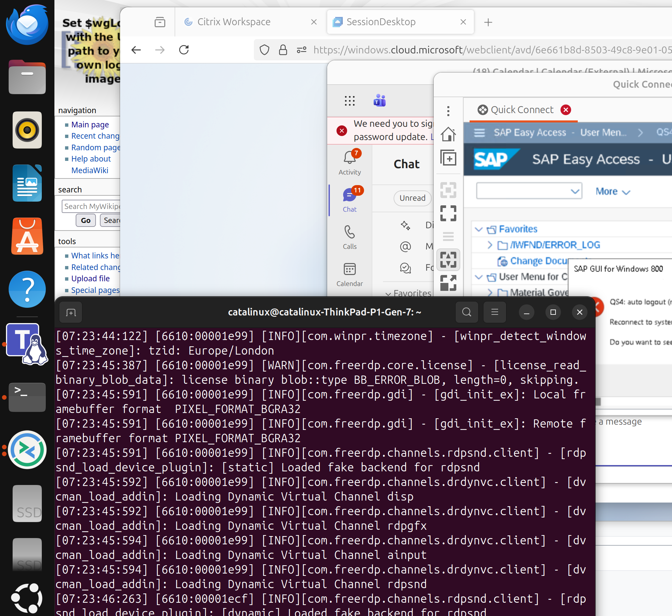
Task: Select the Quick Connect tab
Action: (x=521, y=110)
